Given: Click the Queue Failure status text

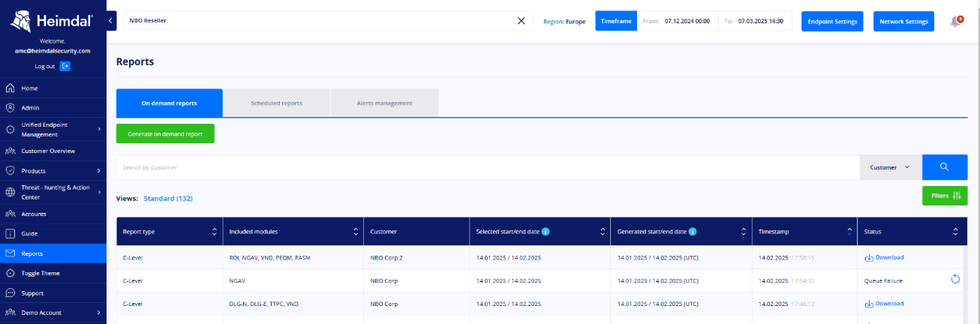Looking at the screenshot, I should point(883,280).
